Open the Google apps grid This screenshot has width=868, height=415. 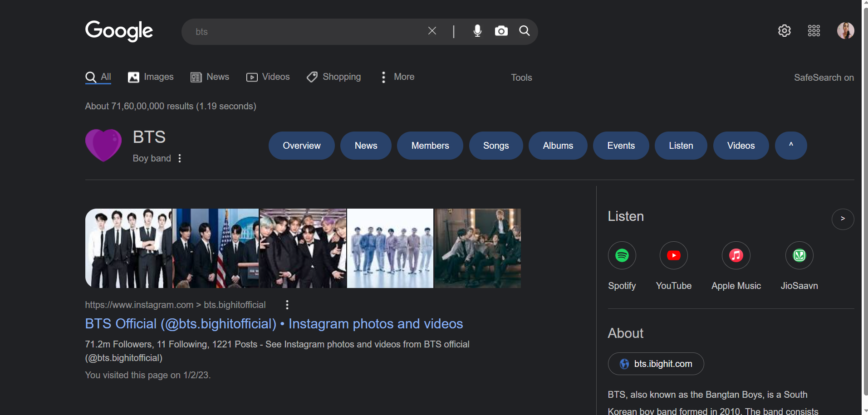pyautogui.click(x=814, y=30)
